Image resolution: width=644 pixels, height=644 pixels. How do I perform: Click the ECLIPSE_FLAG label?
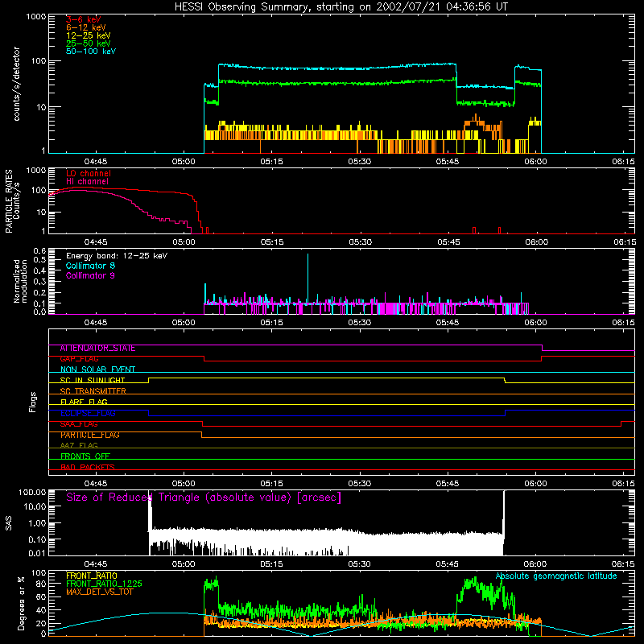click(88, 413)
